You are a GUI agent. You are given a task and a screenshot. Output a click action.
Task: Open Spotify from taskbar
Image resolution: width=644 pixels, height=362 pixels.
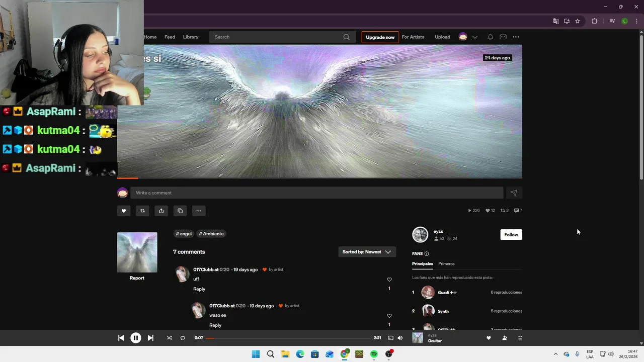[374, 354]
